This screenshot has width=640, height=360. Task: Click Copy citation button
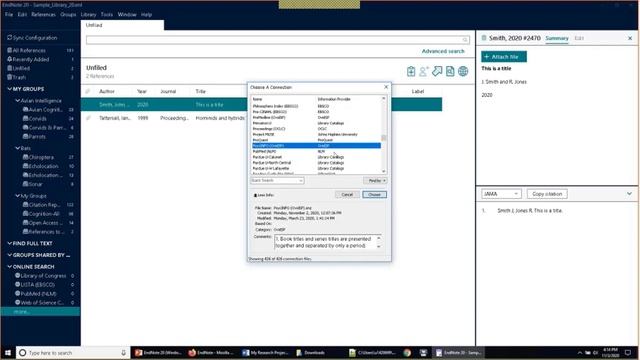[x=547, y=194]
